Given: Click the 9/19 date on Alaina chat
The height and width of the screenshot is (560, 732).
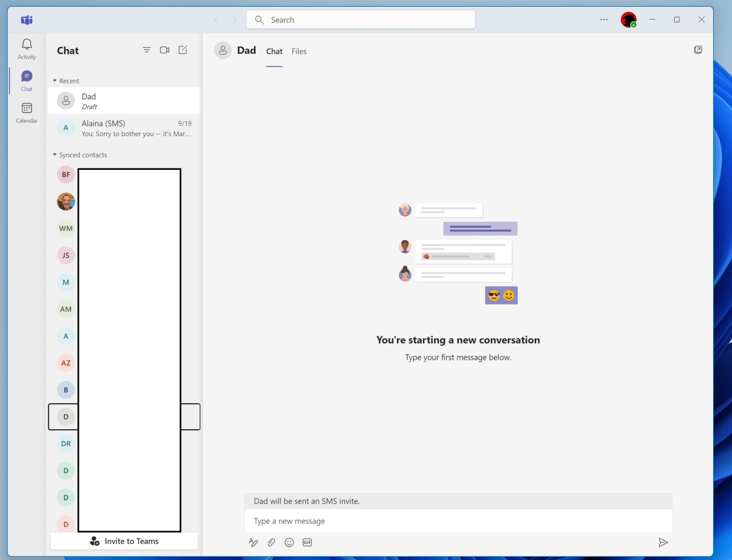Looking at the screenshot, I should point(185,124).
